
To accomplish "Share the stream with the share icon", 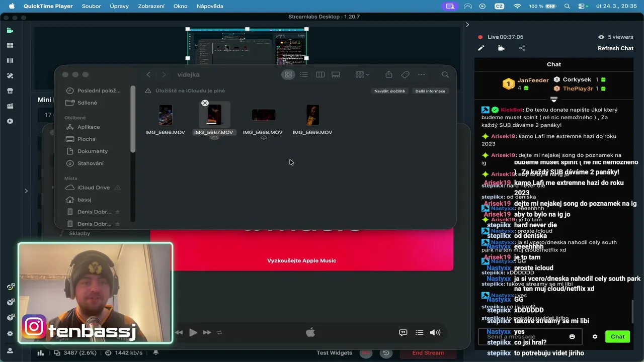I will pos(522,48).
